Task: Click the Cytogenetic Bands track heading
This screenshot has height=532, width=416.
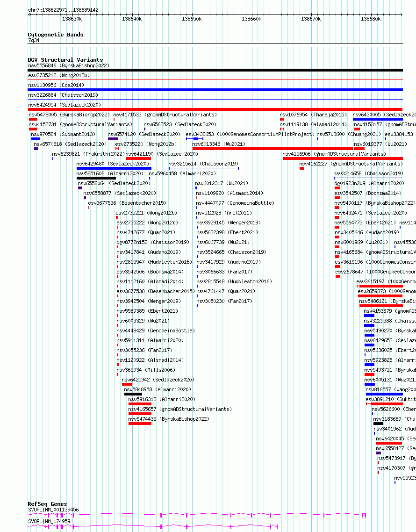Action: [x=55, y=35]
